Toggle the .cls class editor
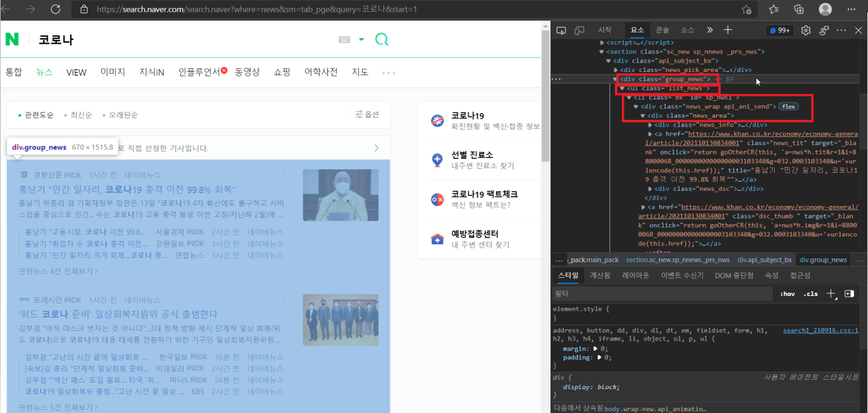868x413 pixels. click(x=811, y=293)
